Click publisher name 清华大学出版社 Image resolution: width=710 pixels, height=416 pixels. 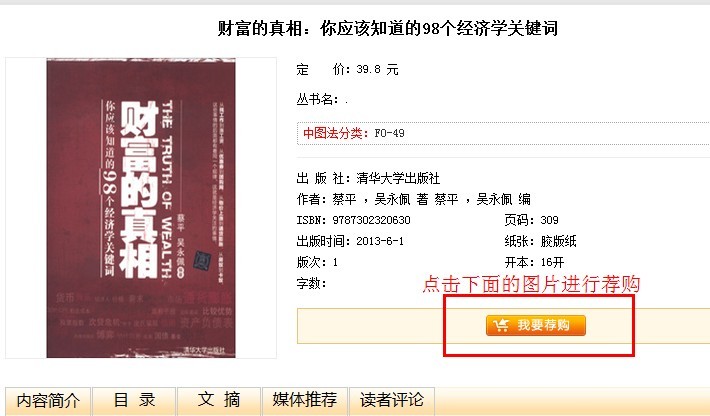click(398, 178)
